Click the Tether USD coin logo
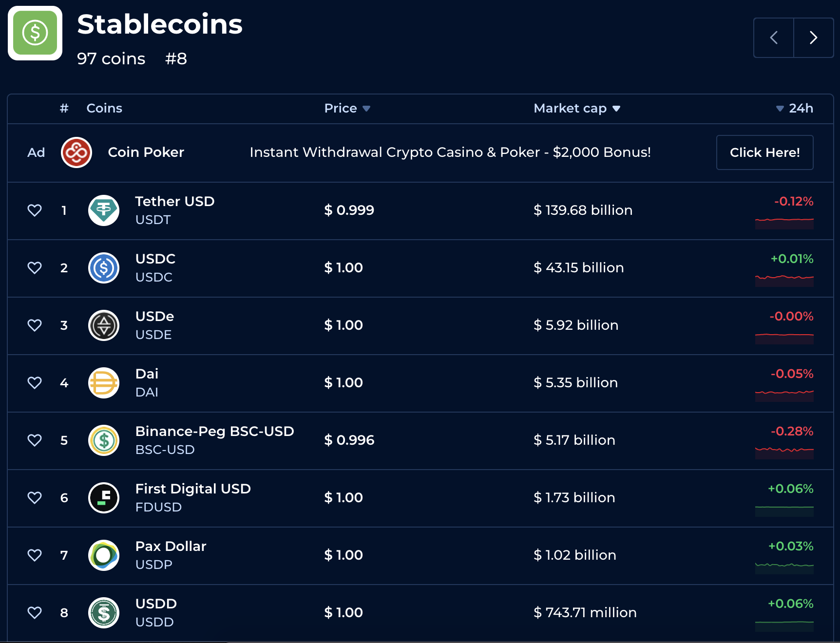Viewport: 840px width, 643px height. (104, 210)
